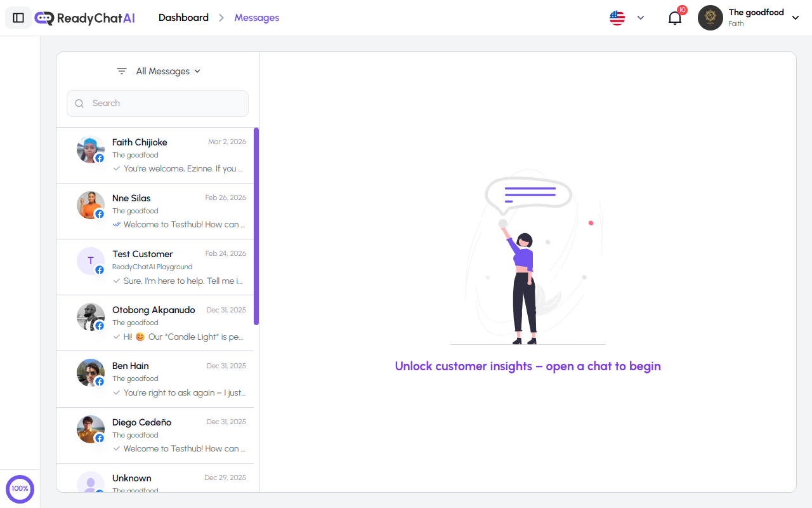Click the sidebar collapse icon top left
This screenshot has height=508, width=812.
[18, 17]
